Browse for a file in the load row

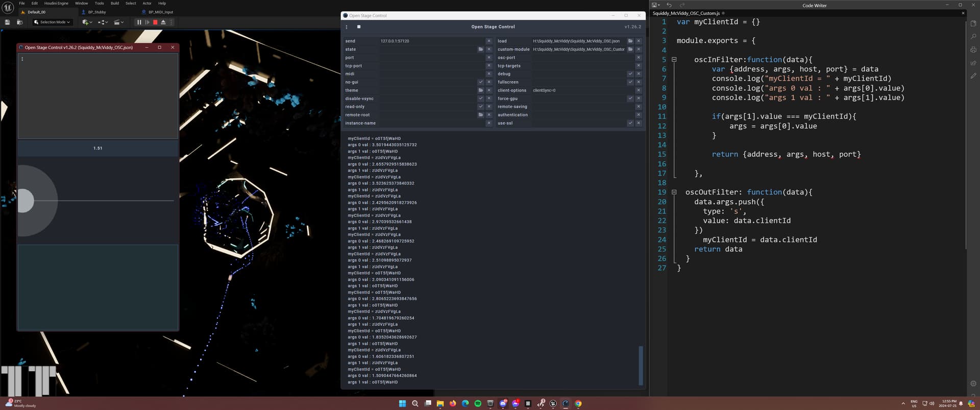click(630, 41)
